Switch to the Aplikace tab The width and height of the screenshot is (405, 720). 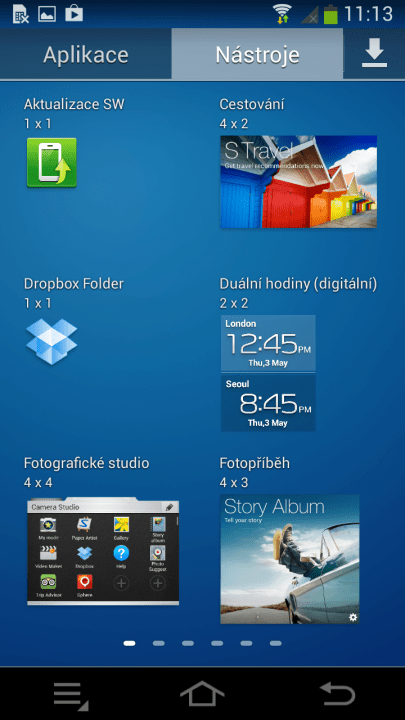coord(86,54)
